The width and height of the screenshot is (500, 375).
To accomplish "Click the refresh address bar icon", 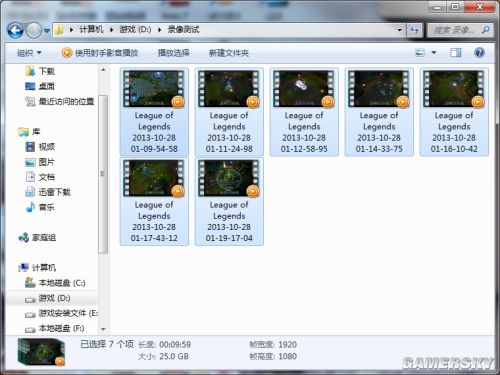I will (x=414, y=30).
